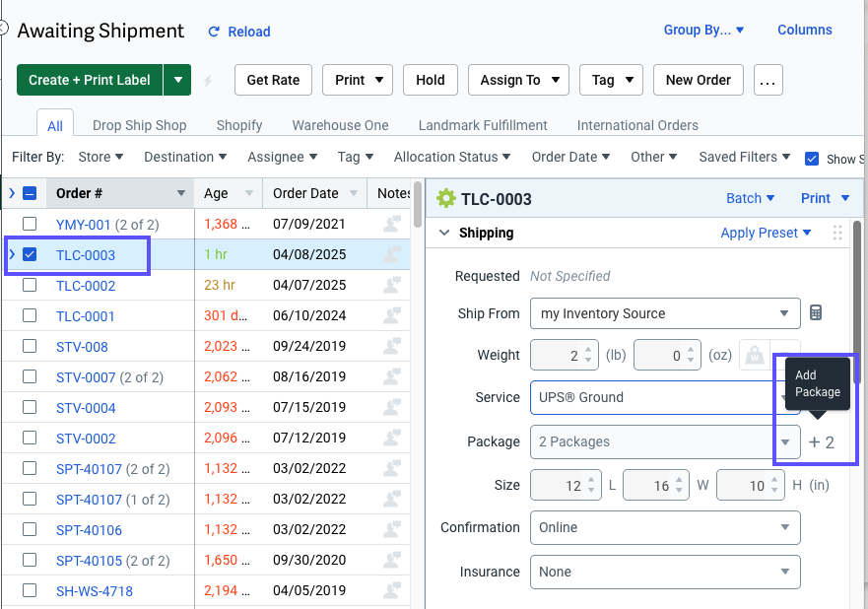The width and height of the screenshot is (868, 609).
Task: Click the scale icon next to the weight fields
Action: click(x=754, y=355)
